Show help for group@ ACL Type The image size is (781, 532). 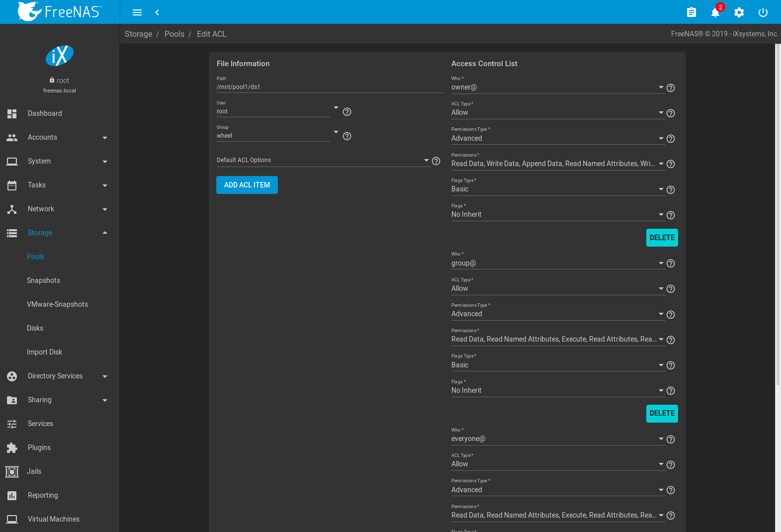pyautogui.click(x=671, y=289)
